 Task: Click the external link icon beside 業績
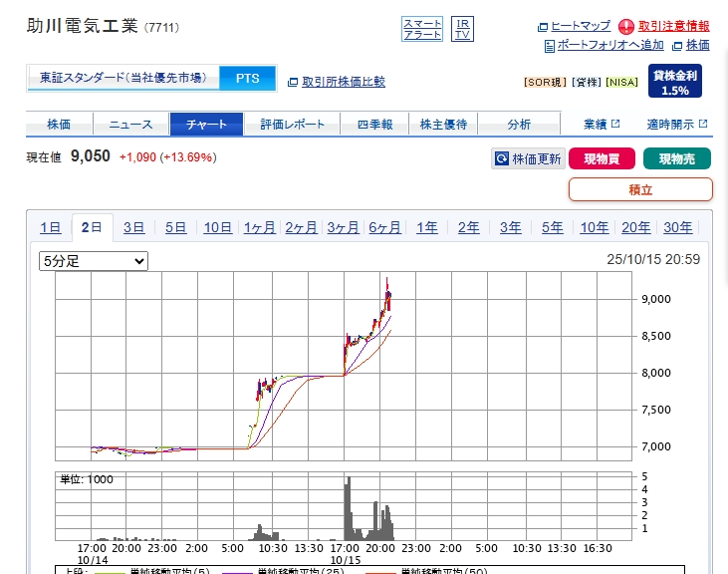(615, 125)
